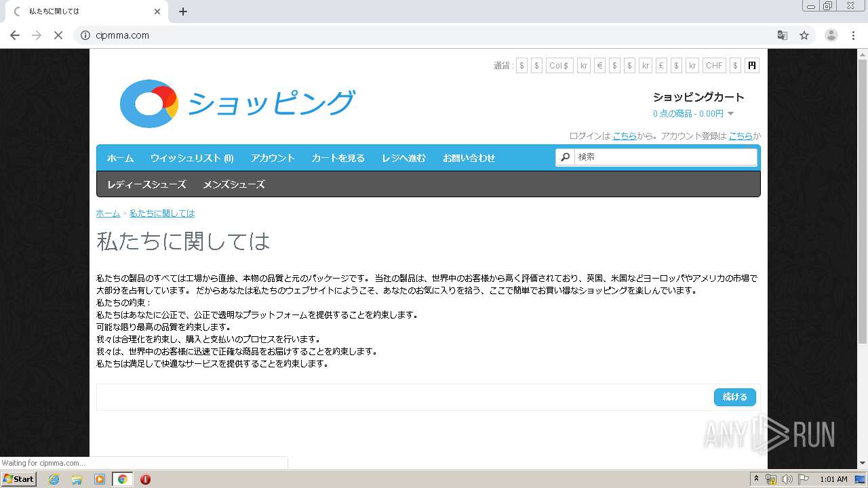Open メンズシューズ category
Image resolution: width=868 pixels, height=488 pixels.
click(234, 184)
